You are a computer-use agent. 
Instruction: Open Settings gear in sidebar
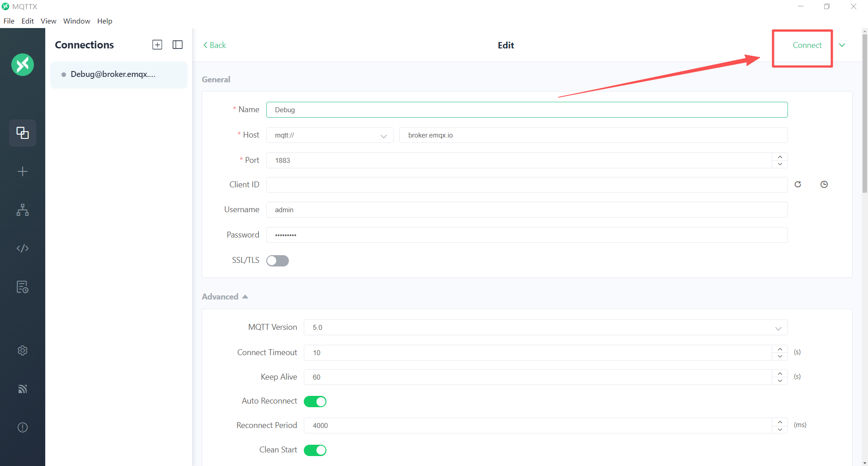tap(23, 351)
